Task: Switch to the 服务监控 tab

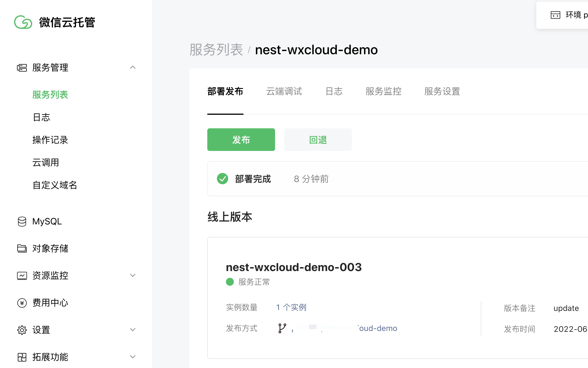Action: click(384, 91)
